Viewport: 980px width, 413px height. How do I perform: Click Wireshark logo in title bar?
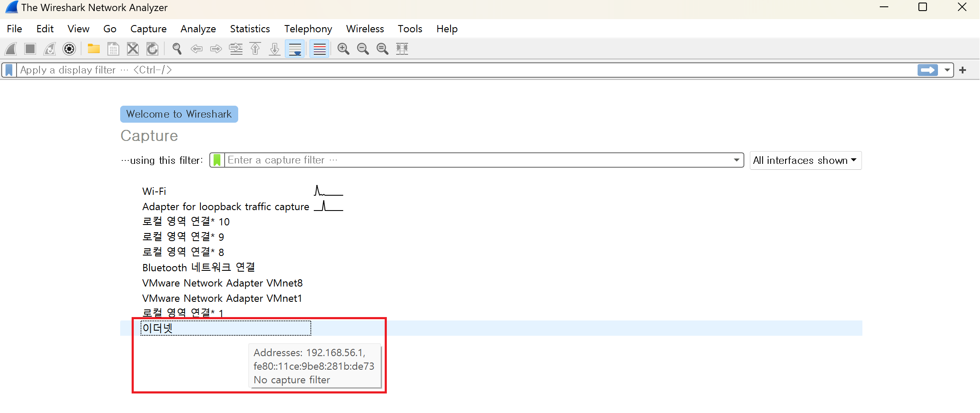pyautogui.click(x=11, y=7)
